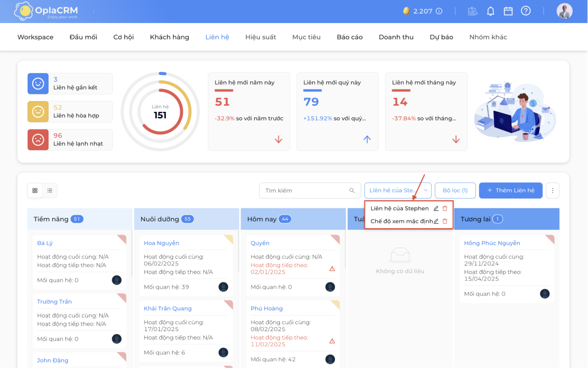
Task: Open the Doanh thu tab
Action: coord(396,37)
